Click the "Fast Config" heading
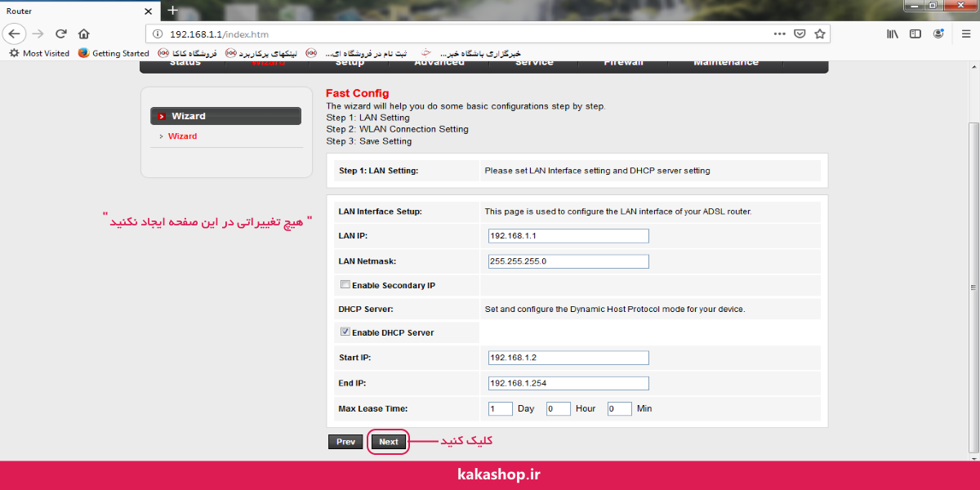This screenshot has width=980, height=490. [x=358, y=93]
